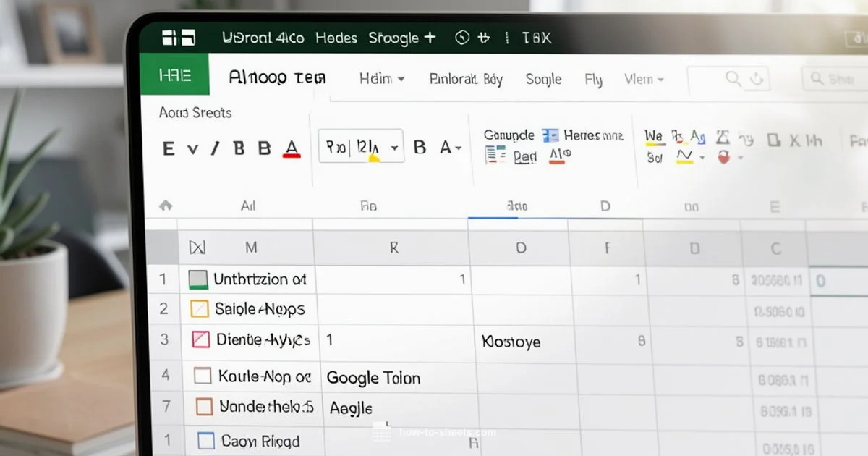Expand the View menu dropdown arrow

[x=662, y=80]
